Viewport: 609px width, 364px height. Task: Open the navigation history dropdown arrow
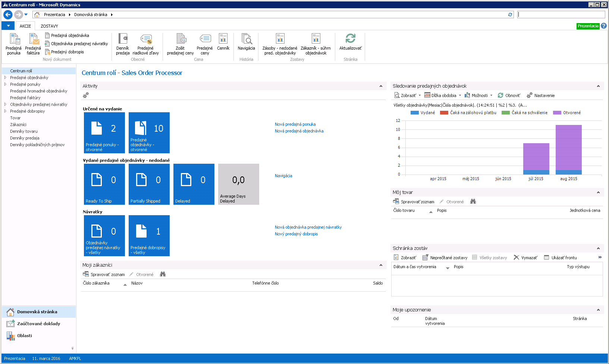pos(26,15)
